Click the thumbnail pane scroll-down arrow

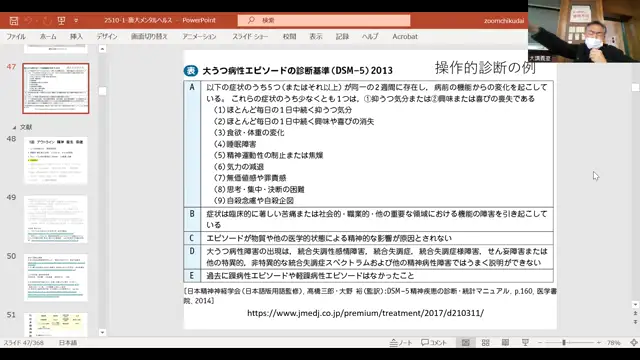point(102,332)
